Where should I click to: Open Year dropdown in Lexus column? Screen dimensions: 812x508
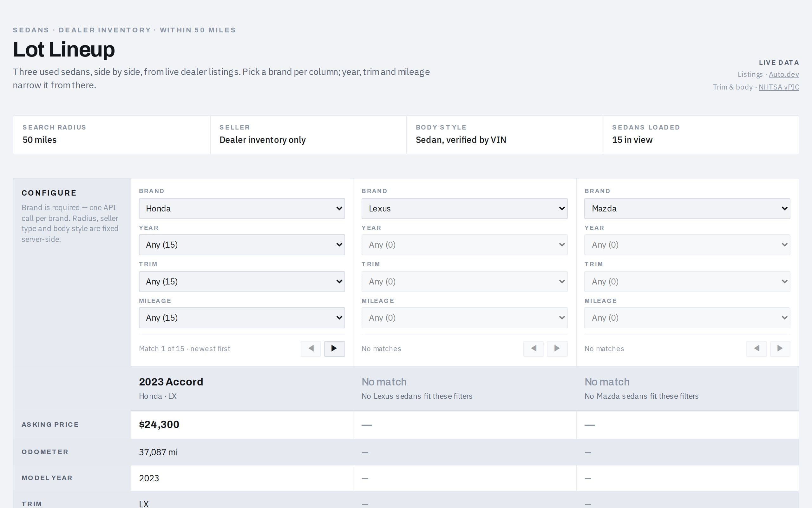(x=464, y=244)
